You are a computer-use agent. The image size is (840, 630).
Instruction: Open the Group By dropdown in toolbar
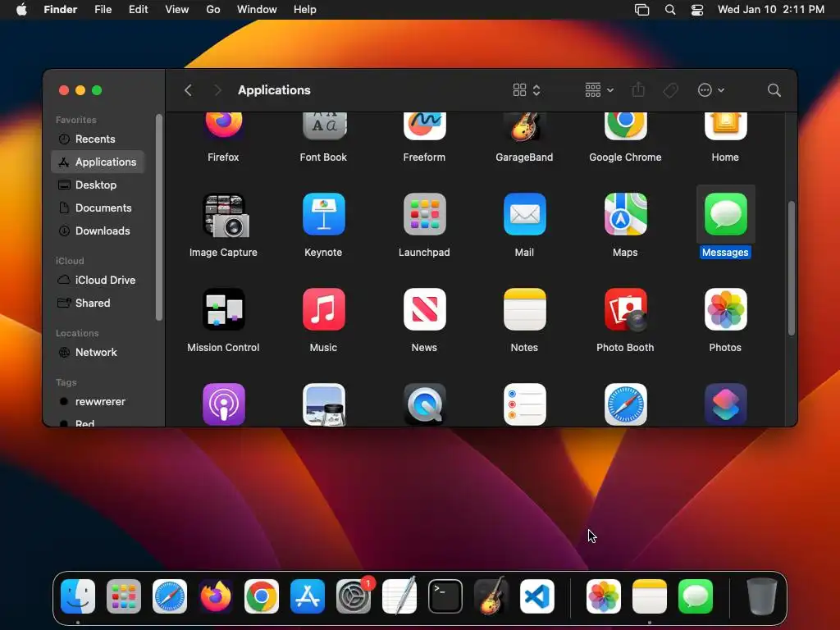600,90
